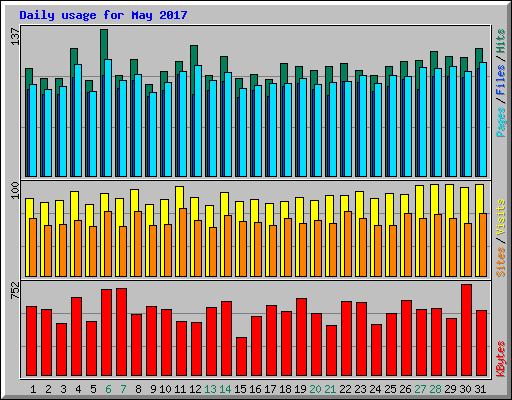
Task: Click the orange Sites bar for day 22
Action: tap(348, 244)
